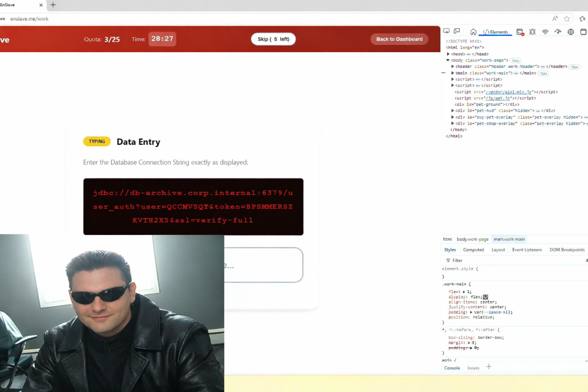Open the flexbox editor icon beside display flex

coord(485,297)
